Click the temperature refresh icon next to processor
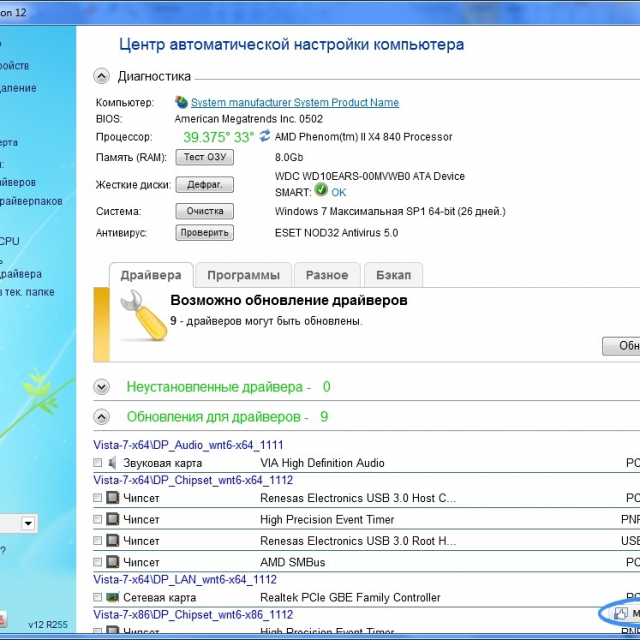Image resolution: width=640 pixels, height=640 pixels. click(x=265, y=136)
